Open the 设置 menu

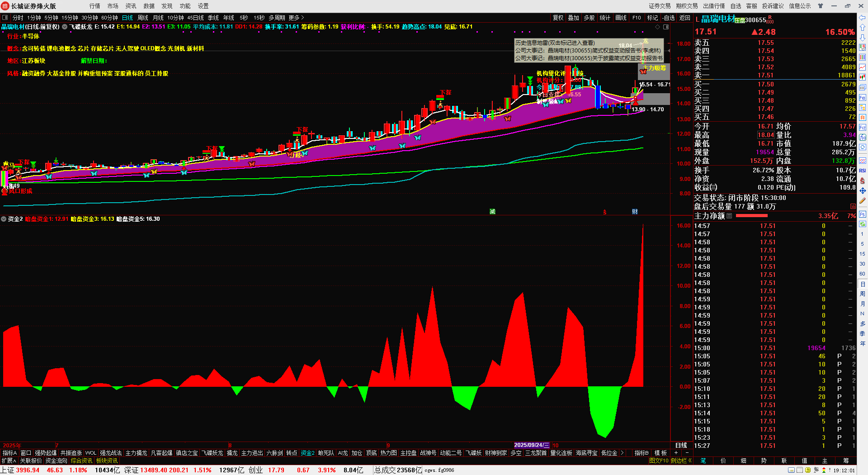pyautogui.click(x=203, y=6)
